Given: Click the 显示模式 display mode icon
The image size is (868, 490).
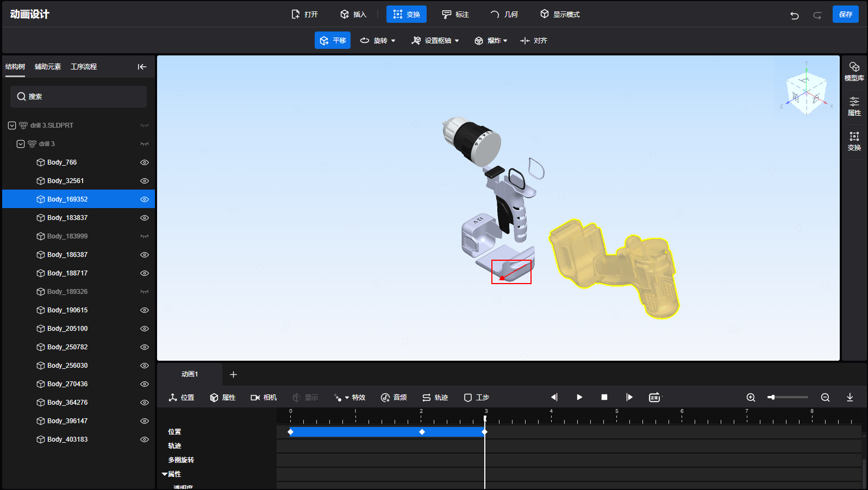Looking at the screenshot, I should point(545,14).
